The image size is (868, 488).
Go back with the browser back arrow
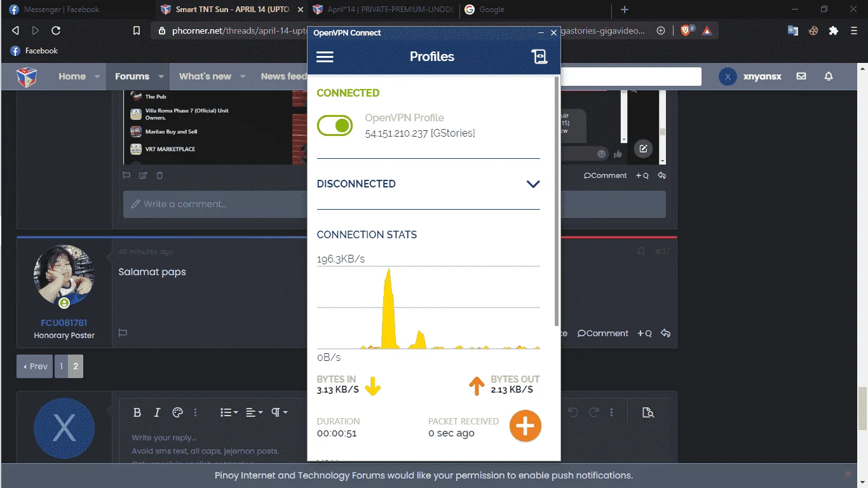(15, 30)
